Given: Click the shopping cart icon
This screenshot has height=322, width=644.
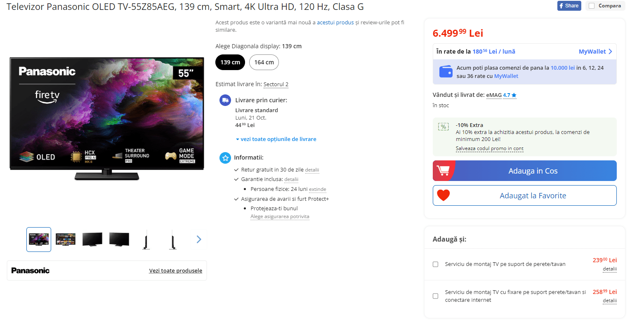Looking at the screenshot, I should 443,171.
